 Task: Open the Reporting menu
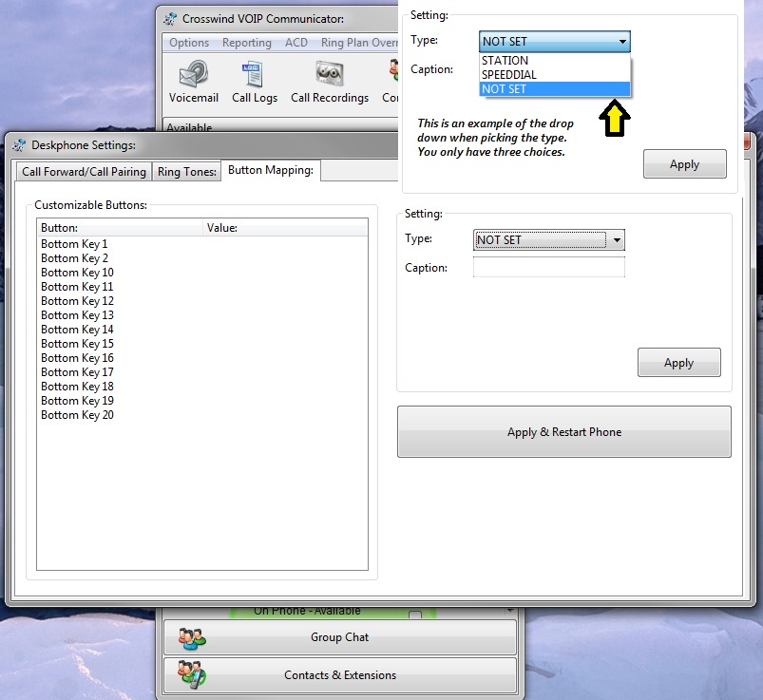(x=246, y=43)
